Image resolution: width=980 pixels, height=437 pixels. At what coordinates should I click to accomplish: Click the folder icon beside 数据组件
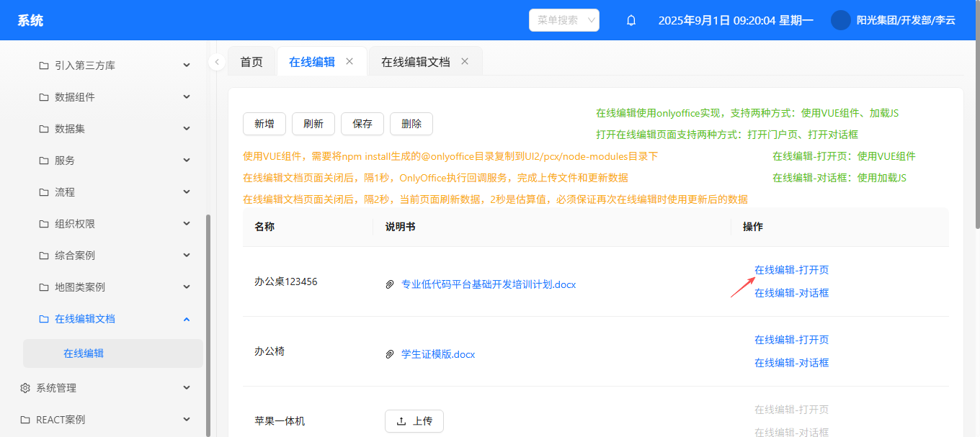pos(44,97)
